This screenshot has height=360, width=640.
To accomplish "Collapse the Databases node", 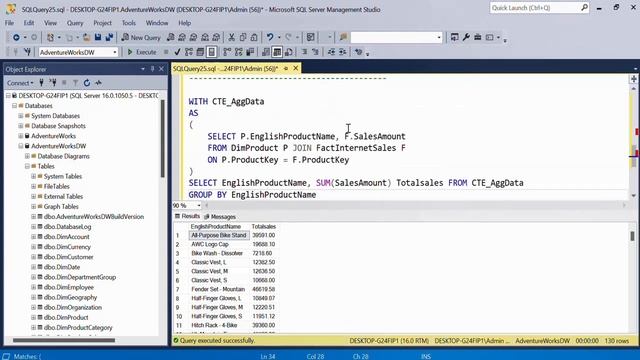I will 14,106.
